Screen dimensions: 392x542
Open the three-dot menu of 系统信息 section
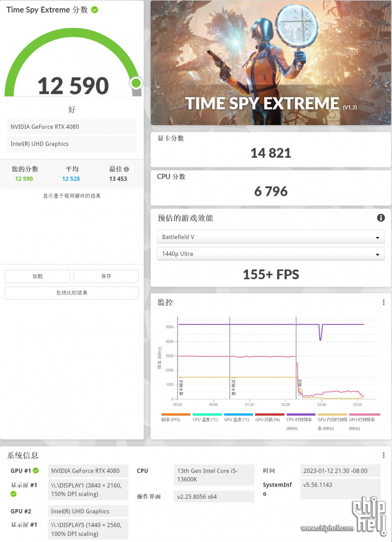click(384, 455)
